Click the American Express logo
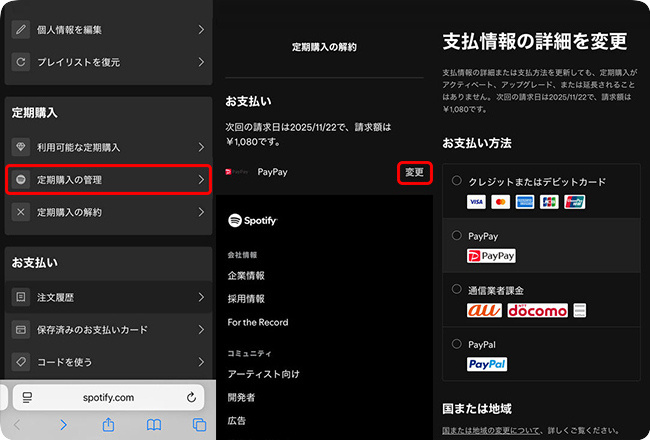Image resolution: width=650 pixels, height=440 pixels. click(x=525, y=202)
